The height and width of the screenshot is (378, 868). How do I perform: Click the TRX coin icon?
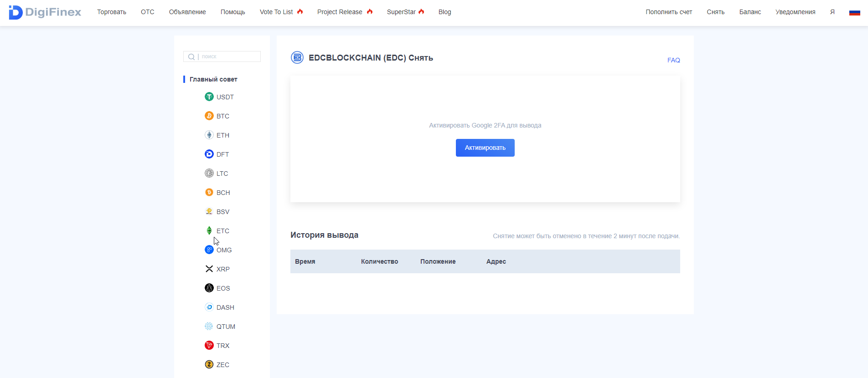click(x=209, y=345)
